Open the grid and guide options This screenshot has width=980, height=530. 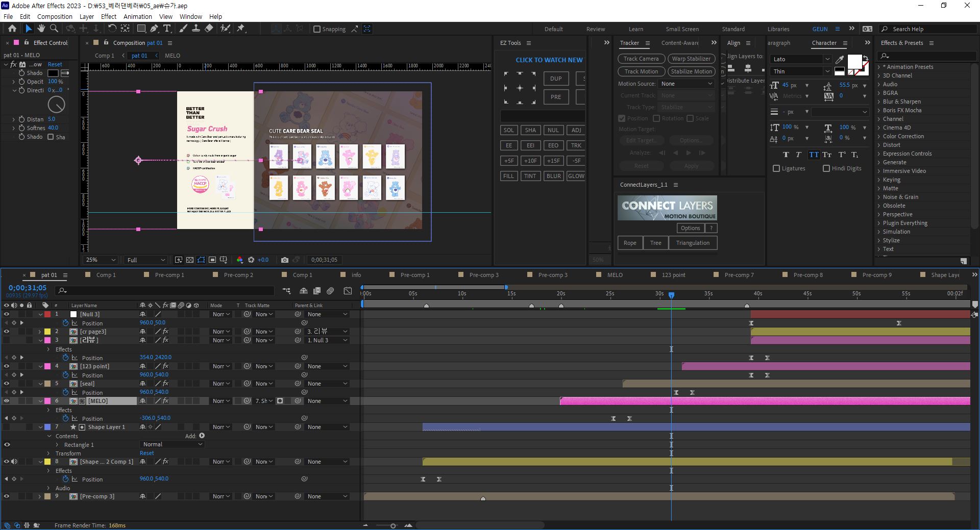pos(224,260)
